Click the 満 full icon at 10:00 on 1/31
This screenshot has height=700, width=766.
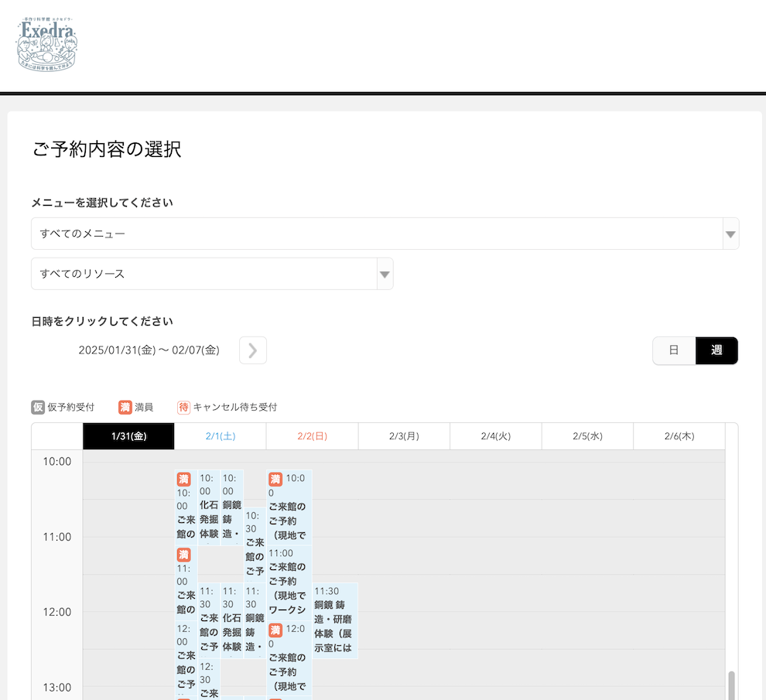[183, 480]
